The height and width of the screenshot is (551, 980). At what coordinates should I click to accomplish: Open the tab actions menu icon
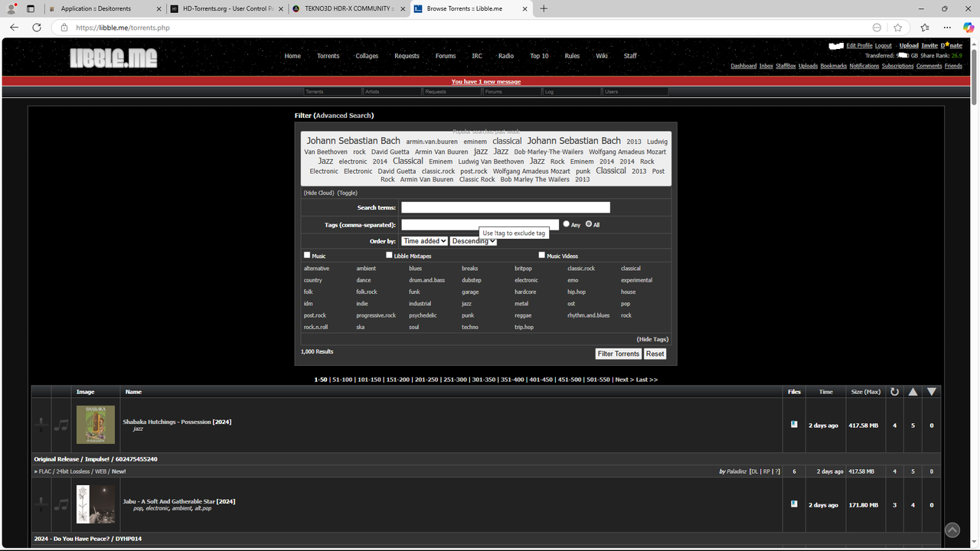(31, 8)
